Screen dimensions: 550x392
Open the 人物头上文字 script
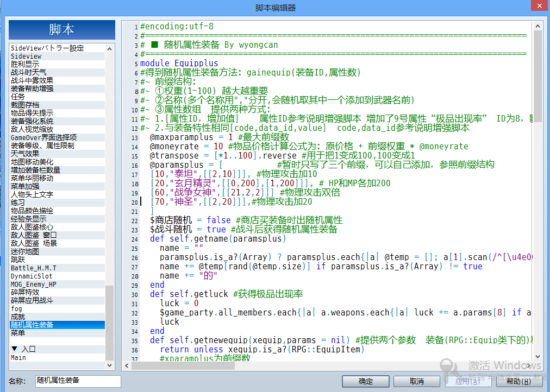pyautogui.click(x=58, y=194)
